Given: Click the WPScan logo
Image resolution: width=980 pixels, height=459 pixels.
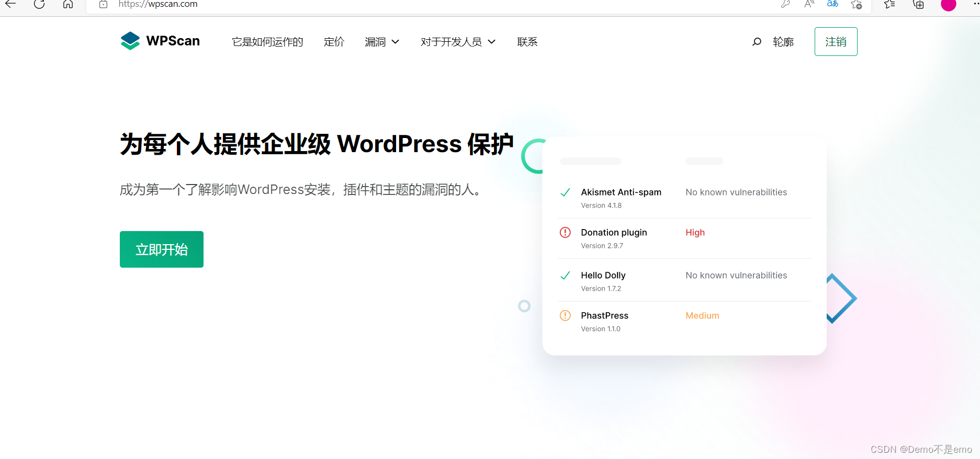Looking at the screenshot, I should tap(160, 41).
